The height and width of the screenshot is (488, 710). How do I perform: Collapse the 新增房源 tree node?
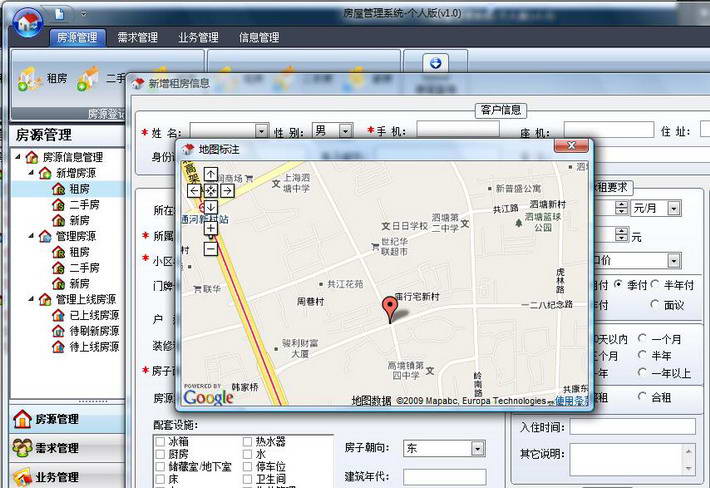(x=31, y=173)
